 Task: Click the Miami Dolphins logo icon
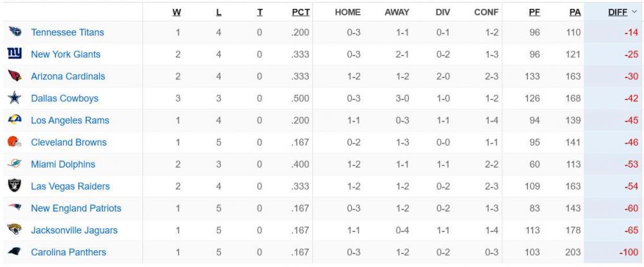point(14,164)
